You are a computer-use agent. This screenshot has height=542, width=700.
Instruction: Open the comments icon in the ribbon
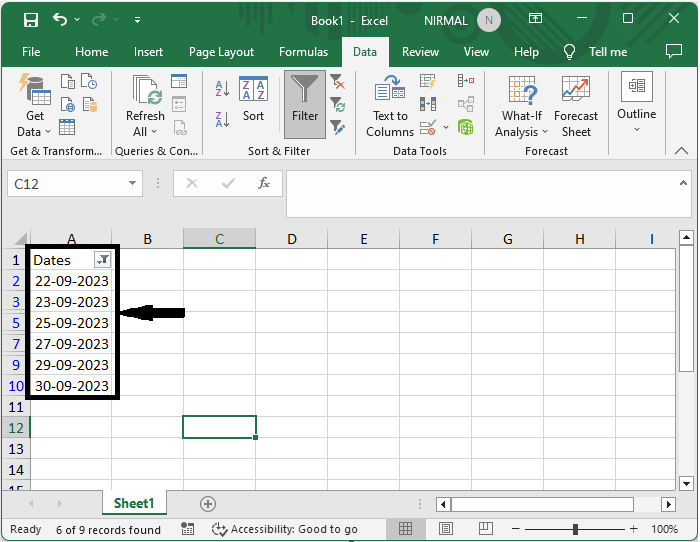point(674,51)
